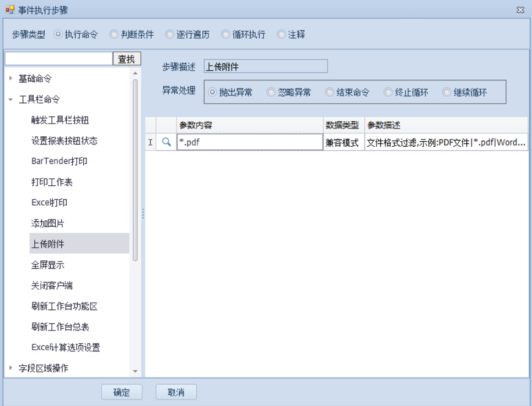Choose the 添加图片 command
Image resolution: width=532 pixels, height=406 pixels.
pyautogui.click(x=48, y=223)
